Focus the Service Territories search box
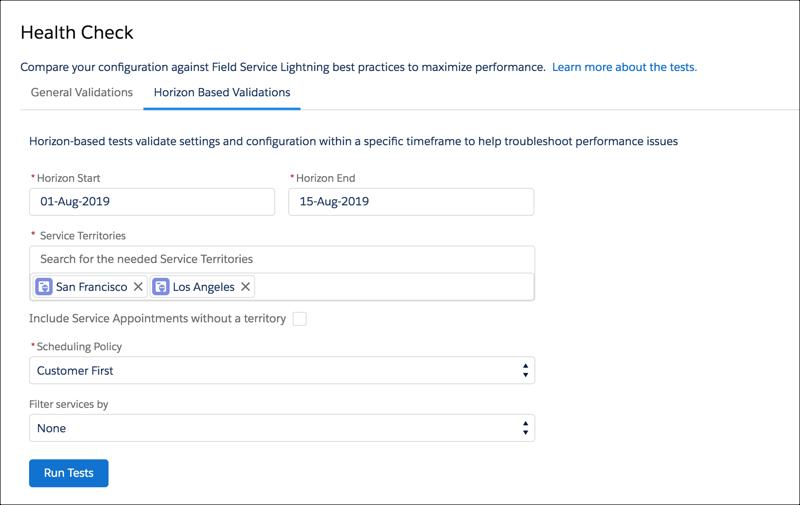Image resolution: width=800 pixels, height=505 pixels. [x=282, y=259]
